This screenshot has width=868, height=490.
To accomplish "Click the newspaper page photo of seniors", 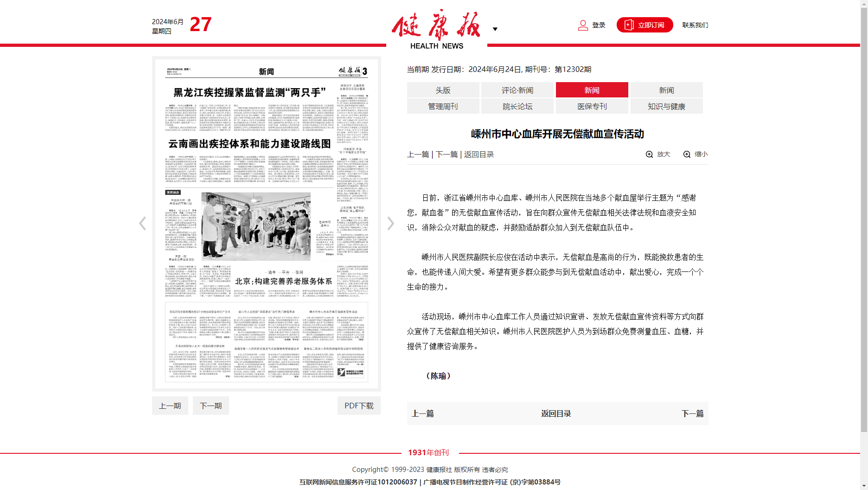I will [256, 226].
